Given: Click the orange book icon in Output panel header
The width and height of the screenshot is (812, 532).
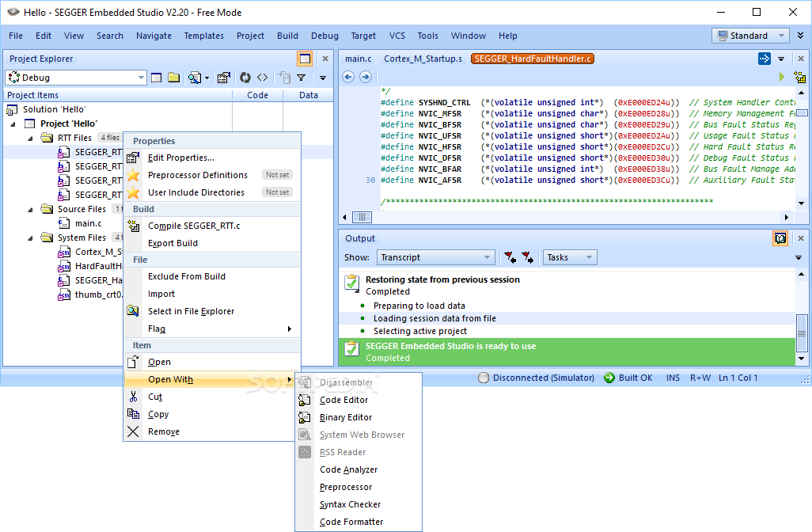Looking at the screenshot, I should [x=780, y=238].
